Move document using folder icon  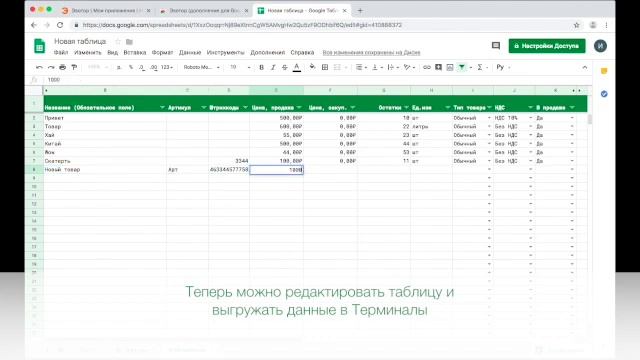[x=129, y=42]
